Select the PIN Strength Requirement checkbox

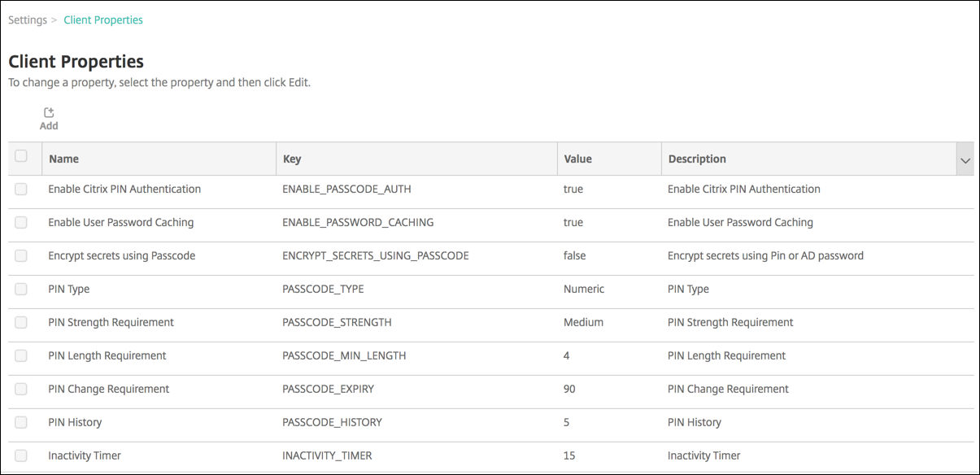point(21,323)
